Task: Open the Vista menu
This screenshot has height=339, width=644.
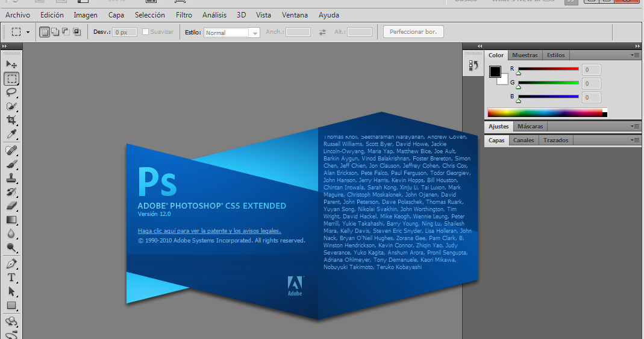Action: click(263, 15)
